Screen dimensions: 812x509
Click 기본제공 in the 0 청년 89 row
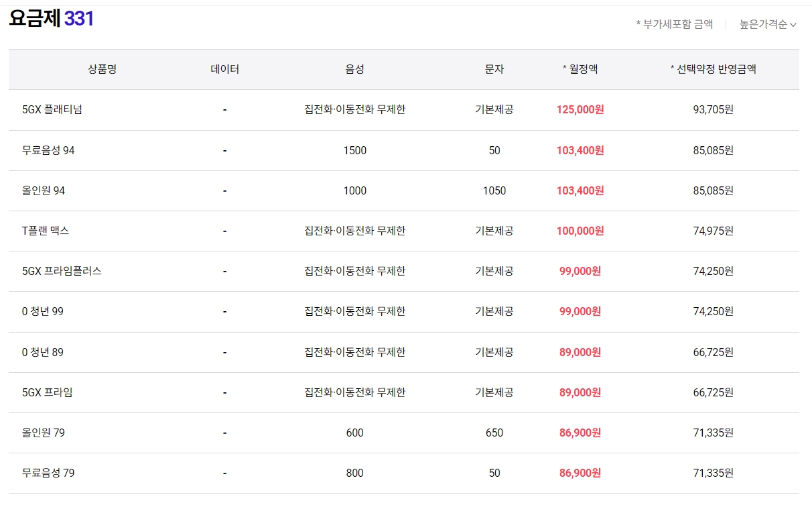494,352
